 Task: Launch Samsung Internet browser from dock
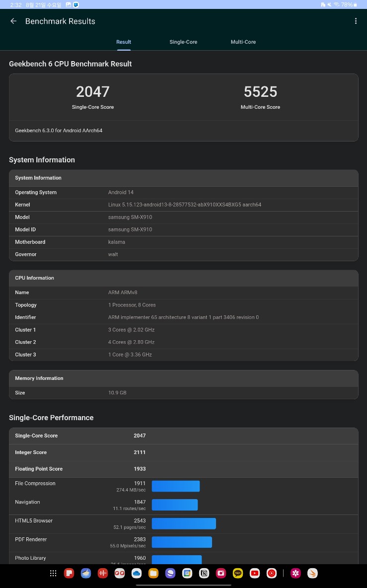[170, 573]
